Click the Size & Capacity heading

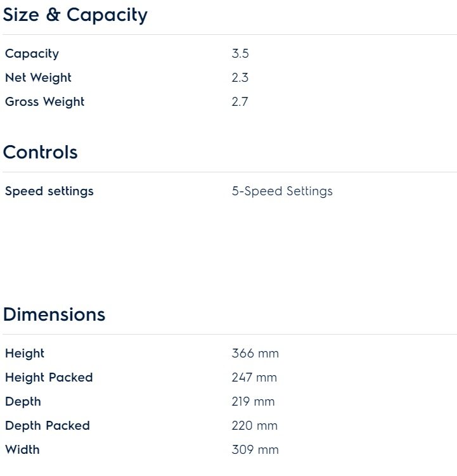(75, 15)
